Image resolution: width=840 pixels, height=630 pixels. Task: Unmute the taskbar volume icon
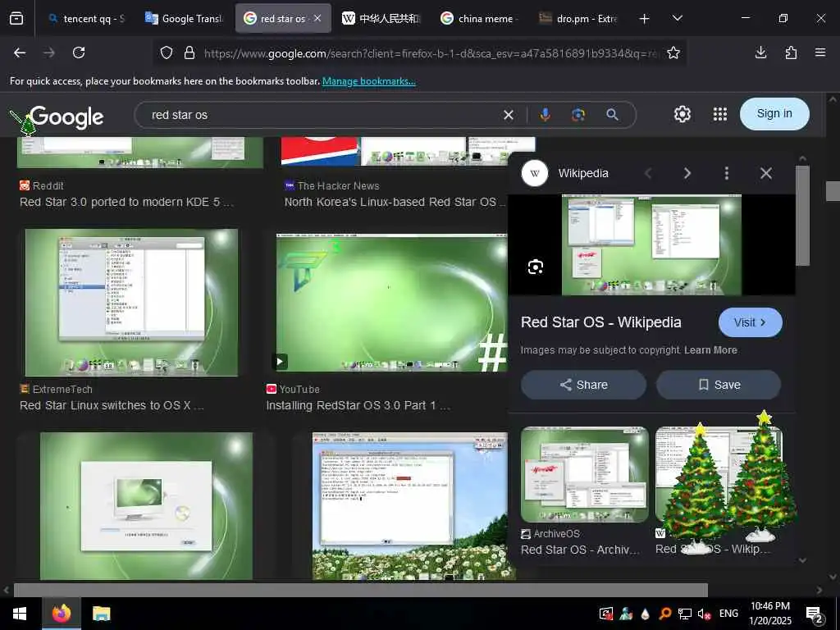(x=704, y=614)
